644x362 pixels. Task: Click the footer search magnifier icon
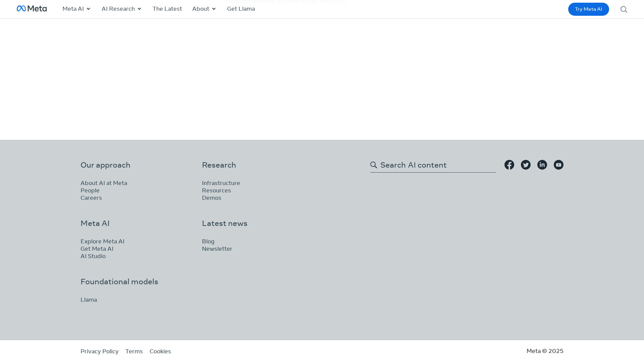374,165
